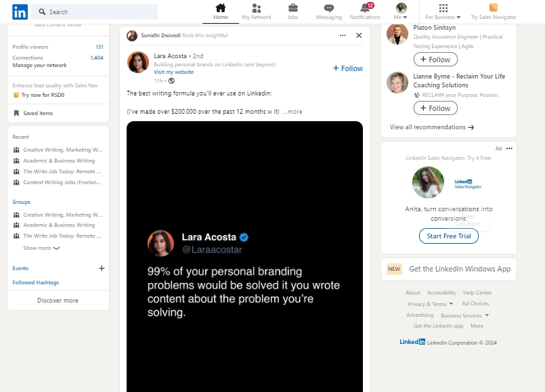Click Get the LinkedIn Windows App banner

[449, 269]
